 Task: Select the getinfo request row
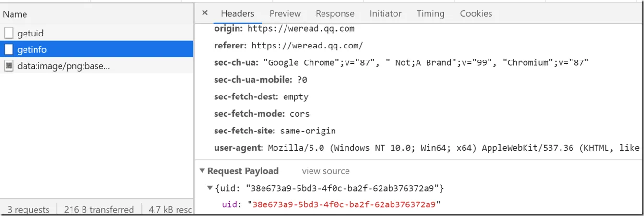96,49
